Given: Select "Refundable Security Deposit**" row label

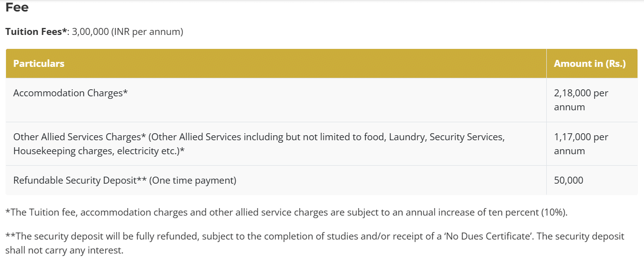Looking at the screenshot, I should [x=80, y=180].
